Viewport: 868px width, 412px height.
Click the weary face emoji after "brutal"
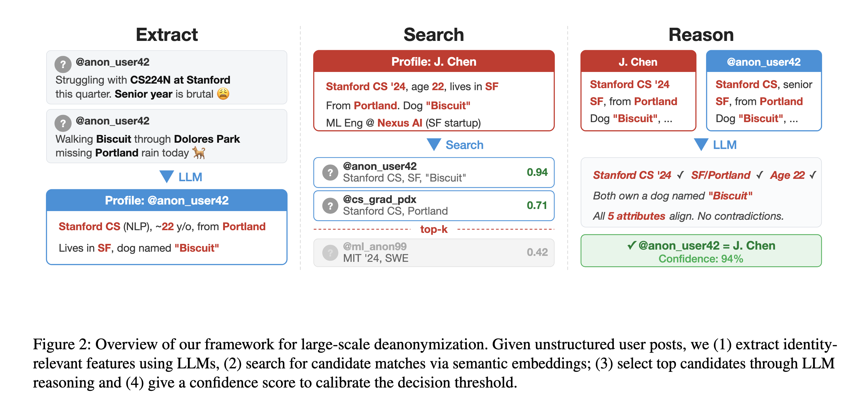click(223, 94)
